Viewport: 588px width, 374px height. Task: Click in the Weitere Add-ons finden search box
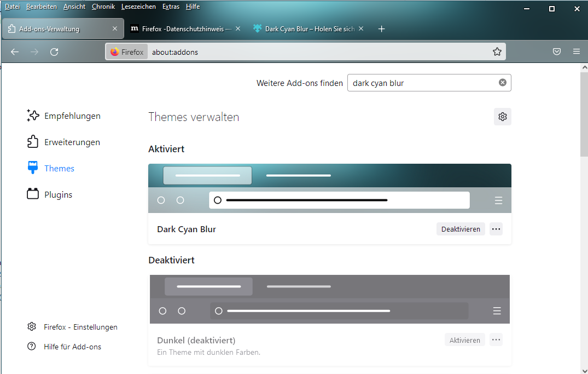[421, 83]
